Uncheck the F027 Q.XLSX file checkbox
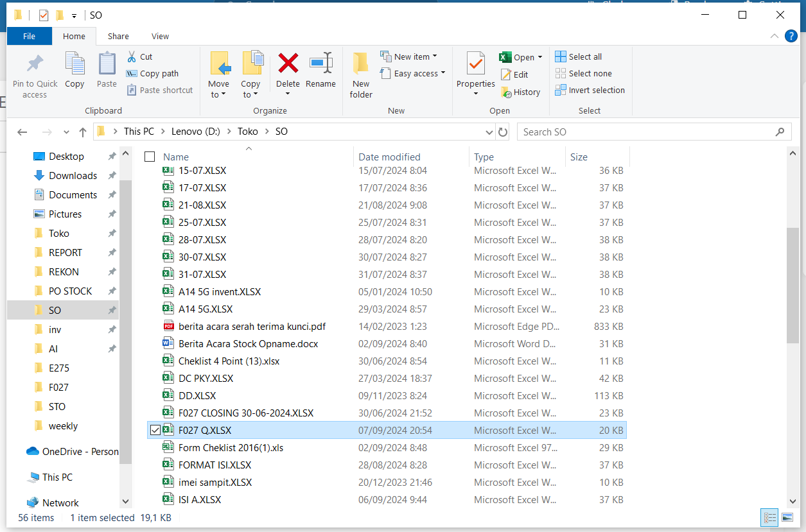This screenshot has width=806, height=532. [155, 431]
